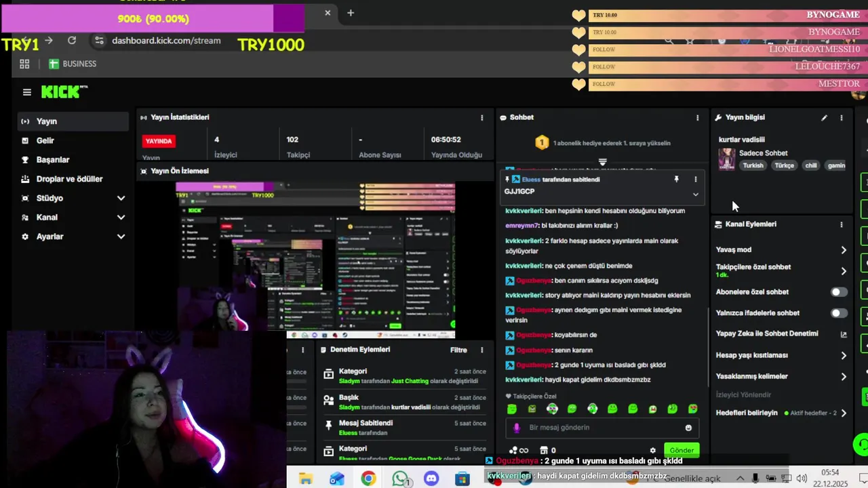This screenshot has width=868, height=488.
Task: Open the Yayın bilgisi three-dot menu
Action: click(x=842, y=117)
